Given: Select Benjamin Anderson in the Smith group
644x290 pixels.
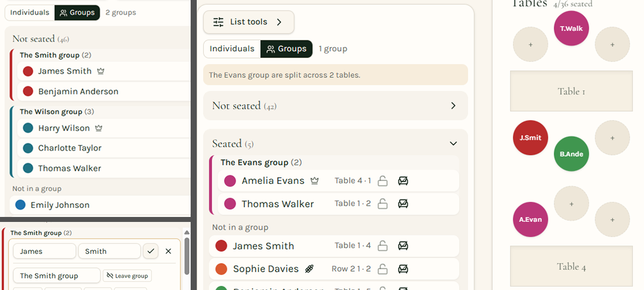Looking at the screenshot, I should pos(104,91).
